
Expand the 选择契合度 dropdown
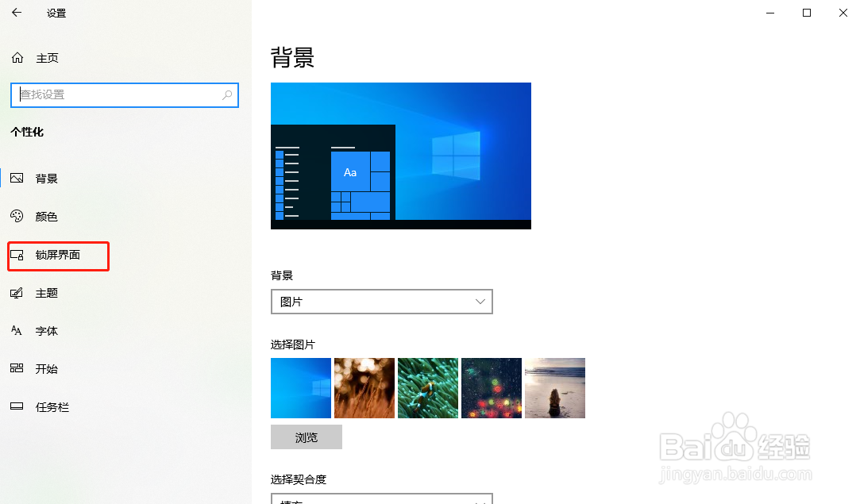[x=382, y=498]
